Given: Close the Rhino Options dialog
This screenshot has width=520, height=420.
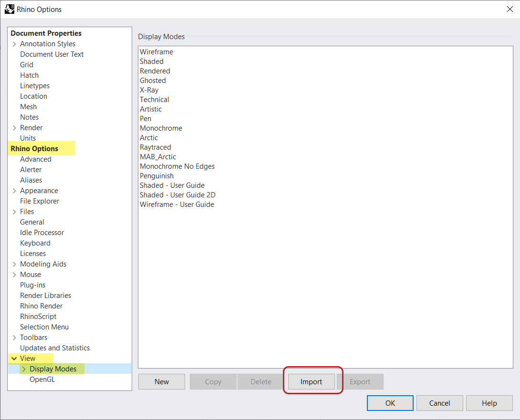Looking at the screenshot, I should tap(510, 9).
